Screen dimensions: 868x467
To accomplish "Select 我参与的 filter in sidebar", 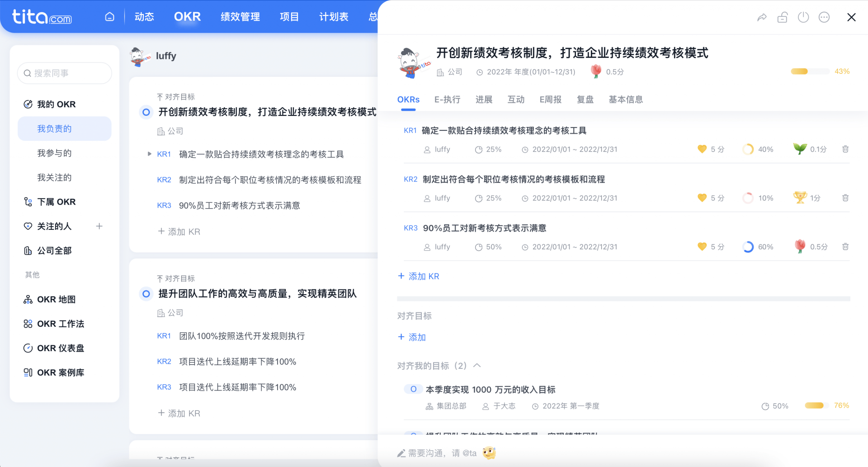I will [54, 153].
